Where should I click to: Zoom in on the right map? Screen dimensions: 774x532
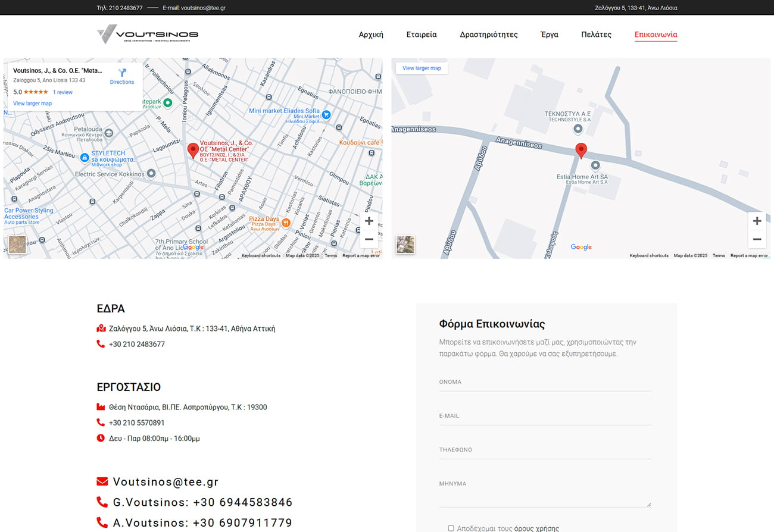757,221
